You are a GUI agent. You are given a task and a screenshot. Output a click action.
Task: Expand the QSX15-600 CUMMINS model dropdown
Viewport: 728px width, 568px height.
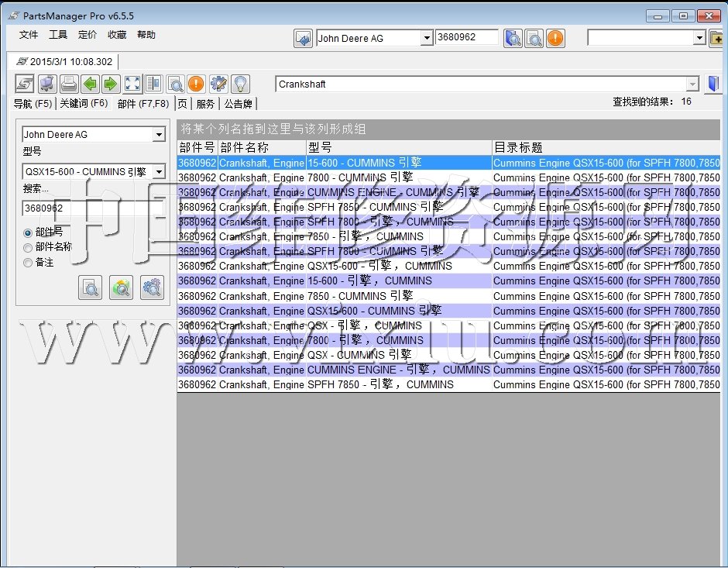pyautogui.click(x=159, y=172)
